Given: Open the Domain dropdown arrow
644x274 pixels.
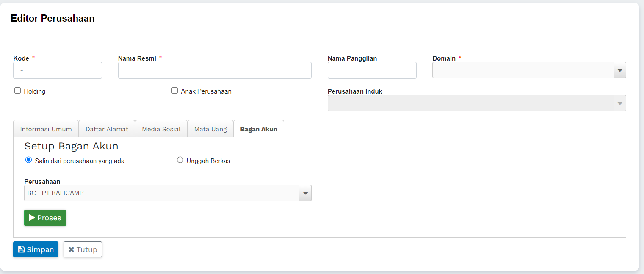Looking at the screenshot, I should coord(619,70).
